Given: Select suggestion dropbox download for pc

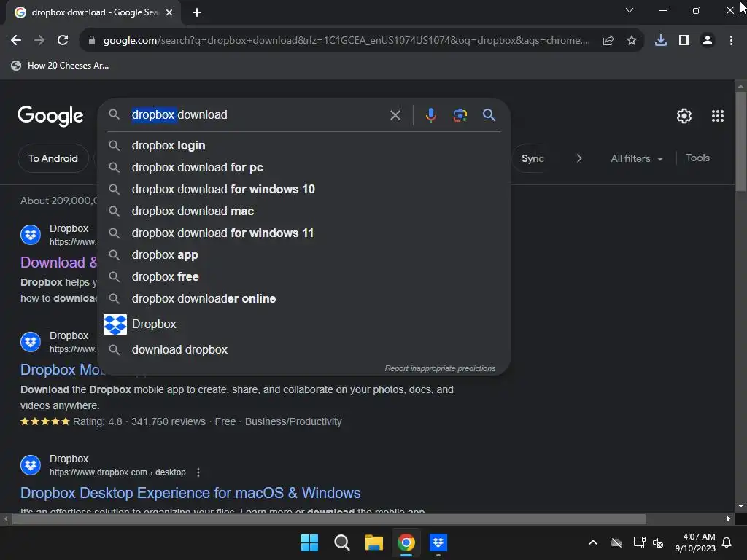Looking at the screenshot, I should pos(304,168).
